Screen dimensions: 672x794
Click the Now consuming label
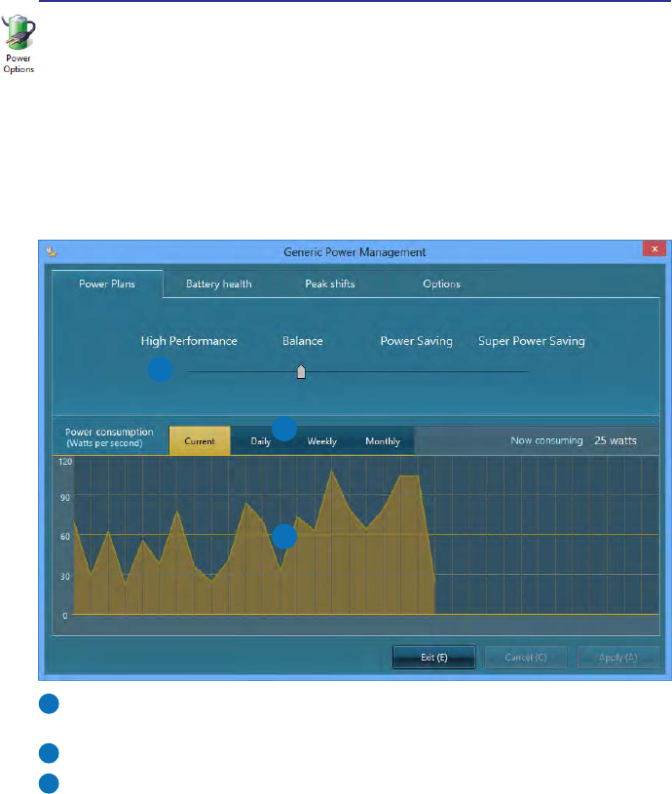(546, 440)
